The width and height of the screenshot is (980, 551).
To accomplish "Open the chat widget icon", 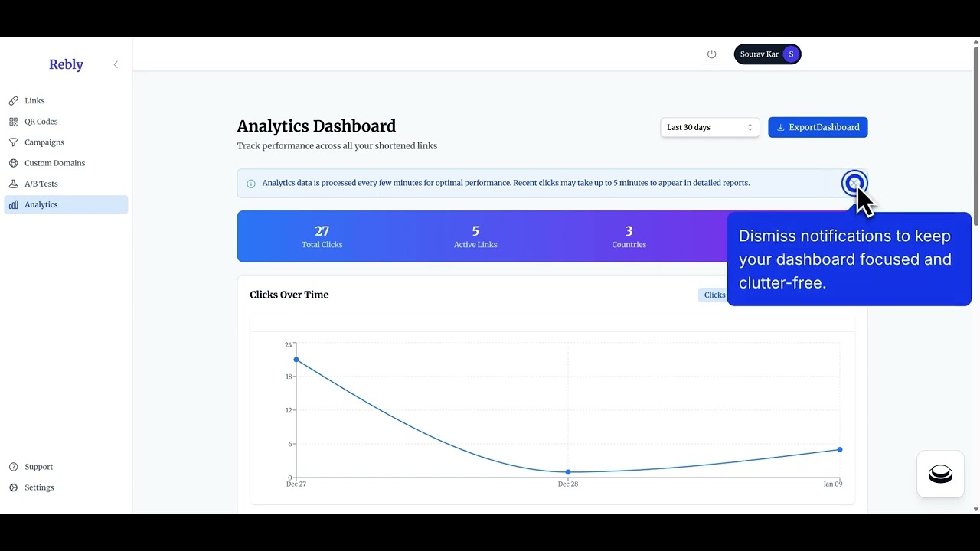I will (940, 474).
